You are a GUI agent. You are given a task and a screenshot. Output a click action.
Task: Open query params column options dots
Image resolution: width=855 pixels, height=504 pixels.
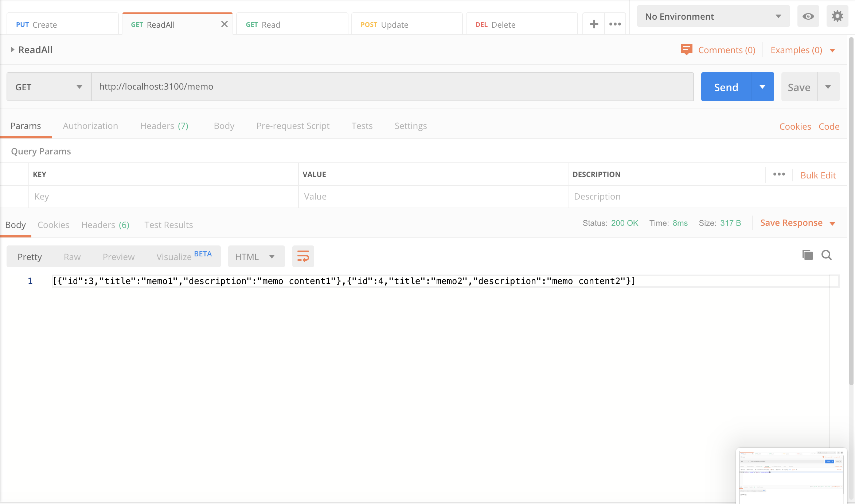[x=779, y=174]
